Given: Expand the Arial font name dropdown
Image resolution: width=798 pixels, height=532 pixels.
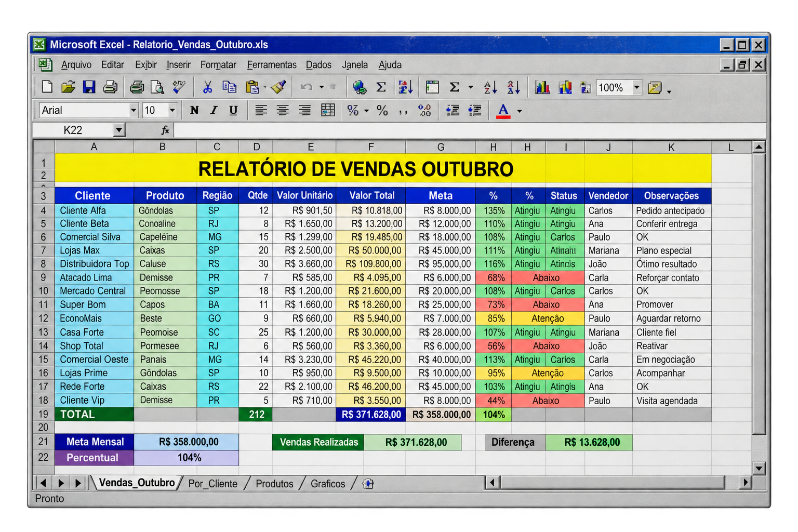Looking at the screenshot, I should pos(134,110).
